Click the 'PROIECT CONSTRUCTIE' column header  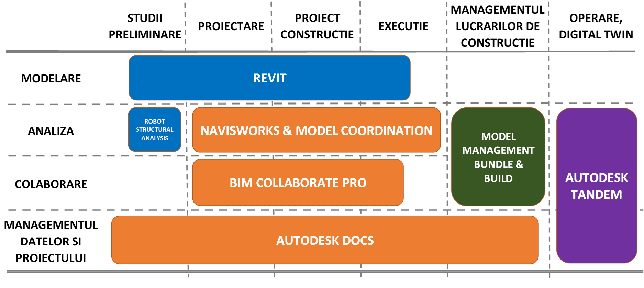tap(317, 26)
